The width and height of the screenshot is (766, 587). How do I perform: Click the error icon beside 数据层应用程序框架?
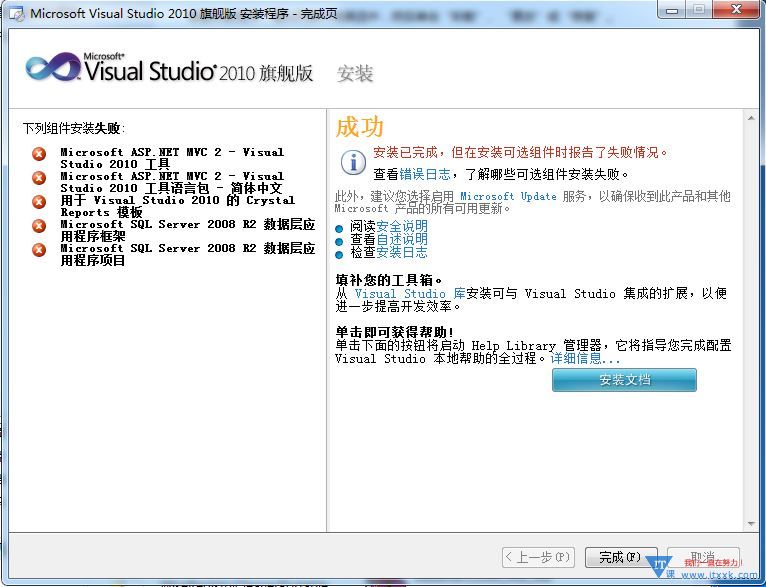[39, 226]
